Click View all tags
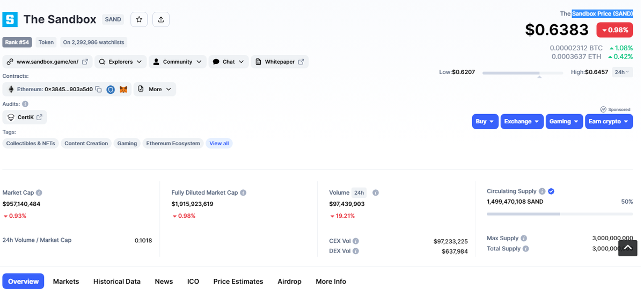The width and height of the screenshot is (644, 289). pyautogui.click(x=219, y=143)
